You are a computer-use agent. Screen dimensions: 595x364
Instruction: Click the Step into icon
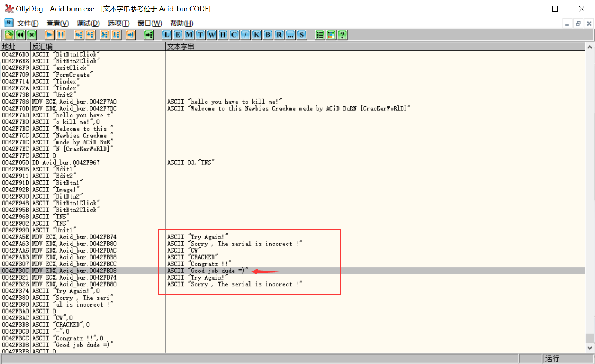pyautogui.click(x=79, y=35)
